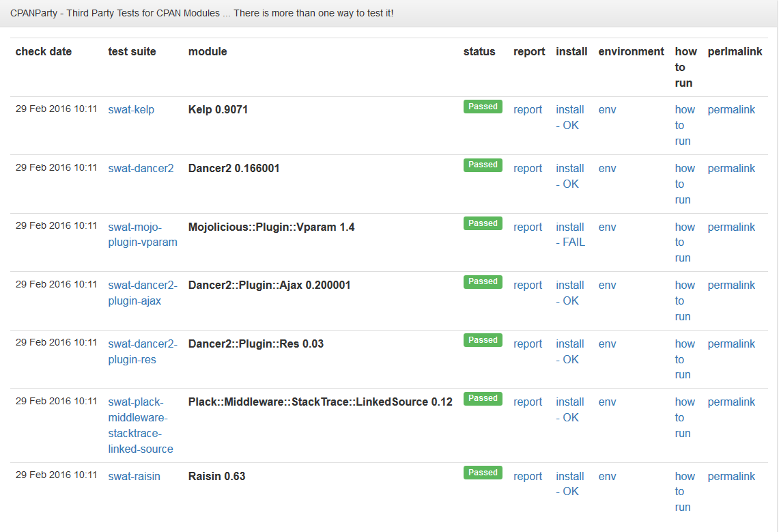
Task: Open permalink for Plack::Middleware::StackTrace::LinkedSource
Action: tap(731, 402)
